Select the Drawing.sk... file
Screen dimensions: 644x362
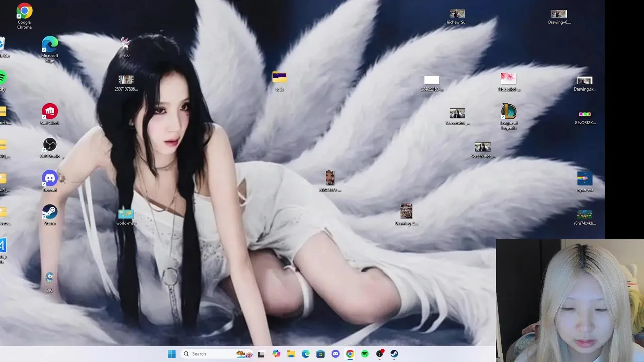click(x=585, y=83)
